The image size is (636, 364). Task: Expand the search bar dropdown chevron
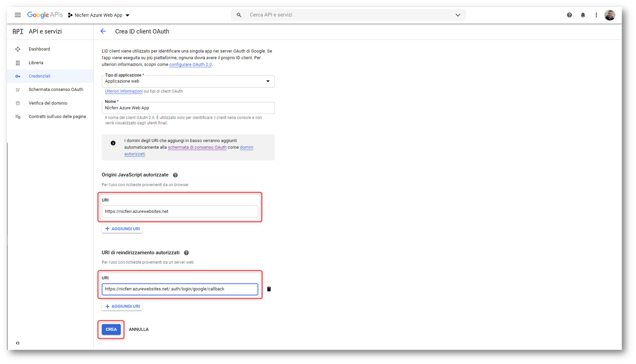[458, 15]
